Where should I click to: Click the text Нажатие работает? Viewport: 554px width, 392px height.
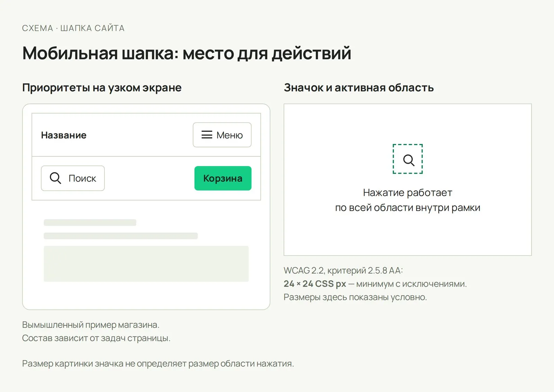coord(408,193)
